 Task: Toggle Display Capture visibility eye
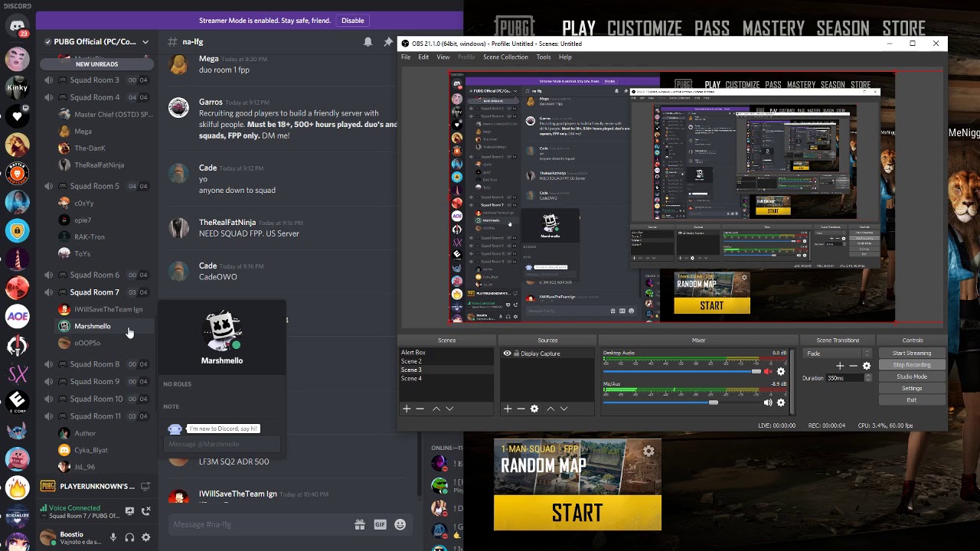507,354
